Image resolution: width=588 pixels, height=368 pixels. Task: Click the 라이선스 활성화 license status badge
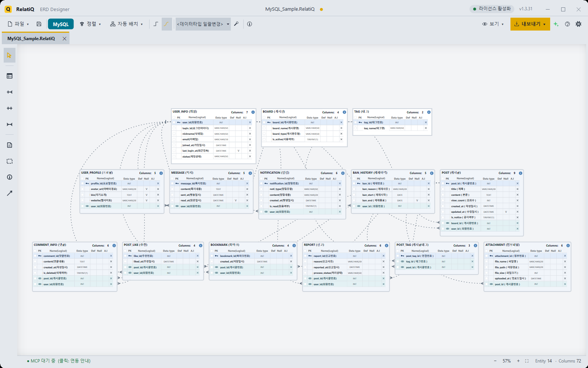click(x=492, y=9)
